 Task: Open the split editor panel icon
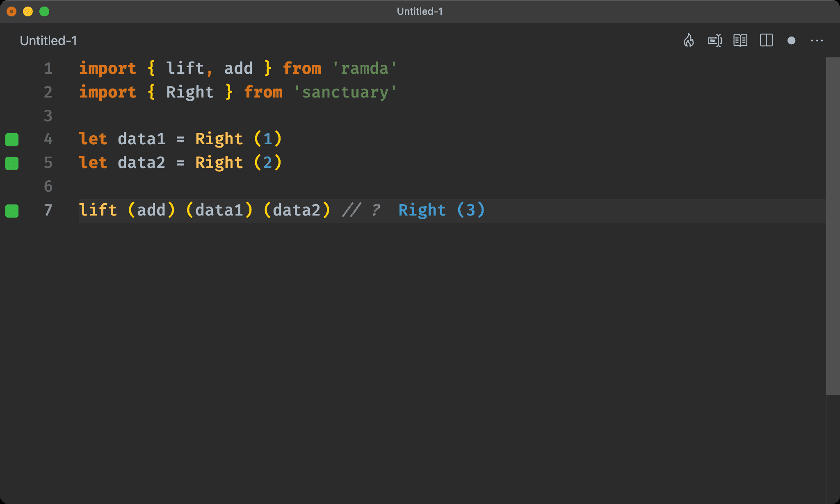click(766, 41)
